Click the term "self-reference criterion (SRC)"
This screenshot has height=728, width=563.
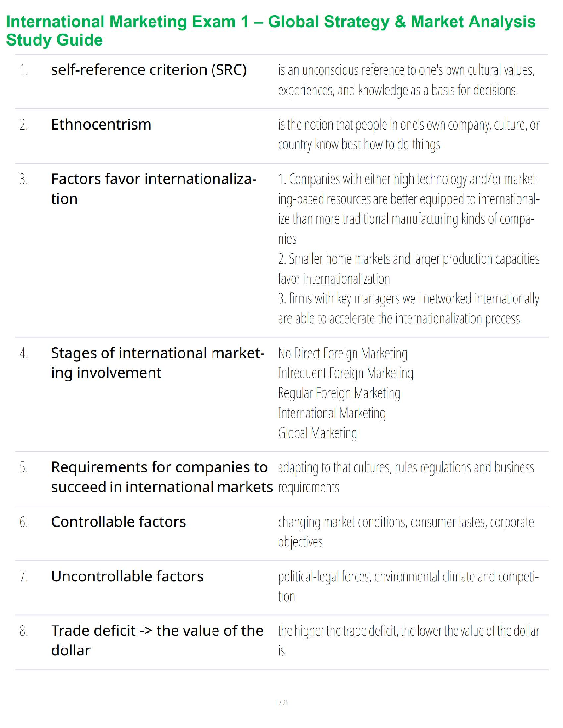(x=149, y=70)
